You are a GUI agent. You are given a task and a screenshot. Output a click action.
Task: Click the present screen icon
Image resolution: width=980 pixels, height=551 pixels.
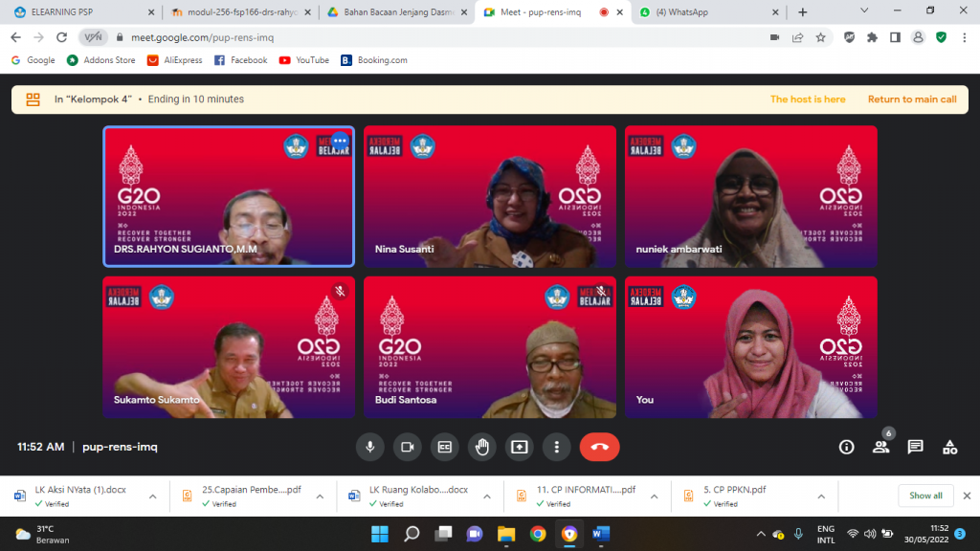tap(519, 447)
